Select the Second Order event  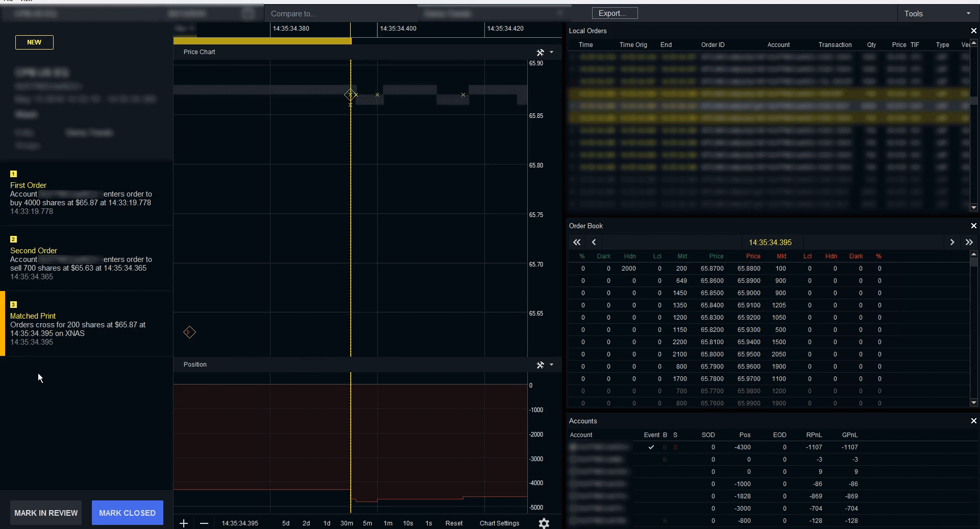[86, 258]
